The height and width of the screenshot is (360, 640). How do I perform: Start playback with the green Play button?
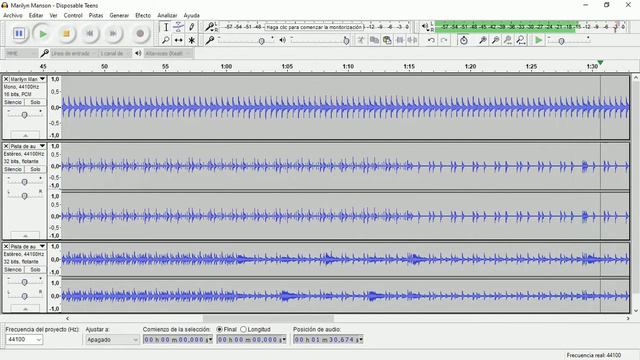pos(42,33)
